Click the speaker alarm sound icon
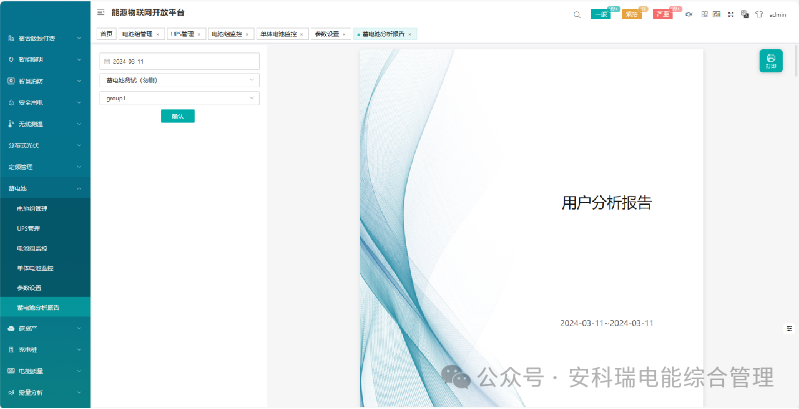 tap(689, 15)
